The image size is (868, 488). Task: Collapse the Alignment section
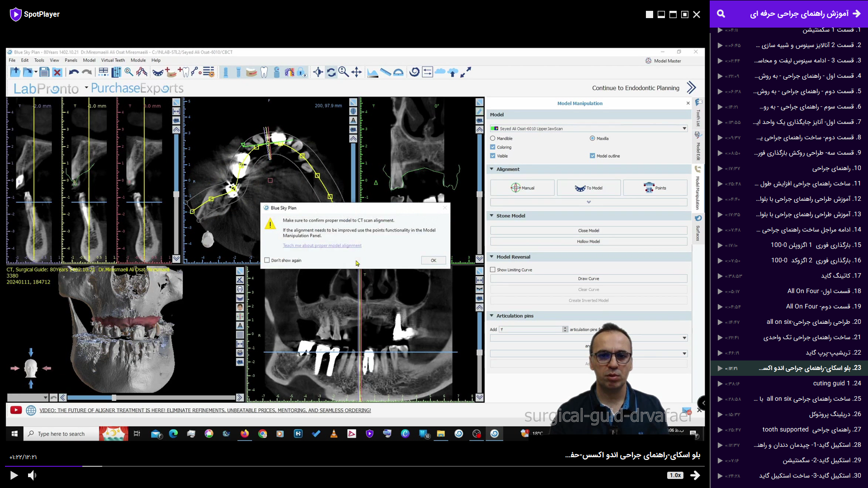492,169
